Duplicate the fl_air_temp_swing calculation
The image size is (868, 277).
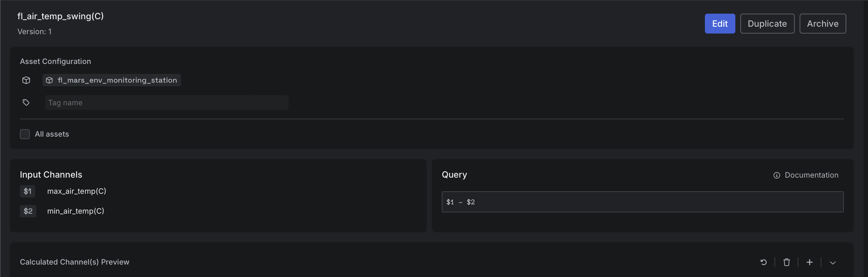767,24
